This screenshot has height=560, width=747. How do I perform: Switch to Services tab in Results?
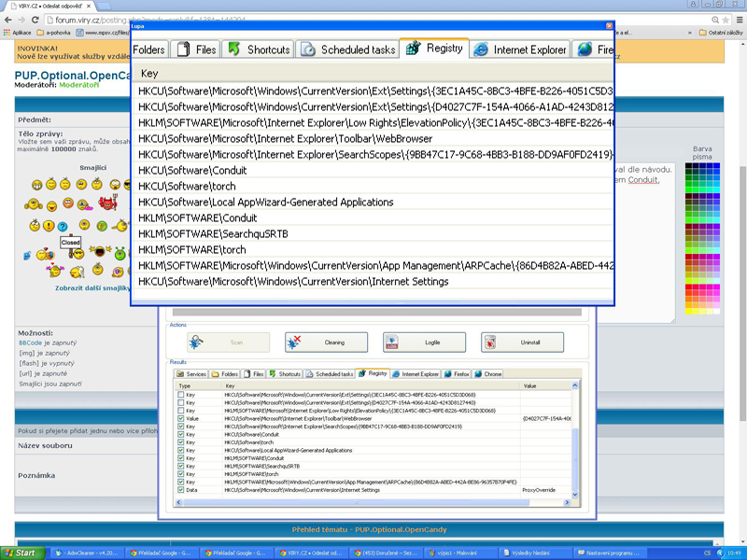point(191,373)
